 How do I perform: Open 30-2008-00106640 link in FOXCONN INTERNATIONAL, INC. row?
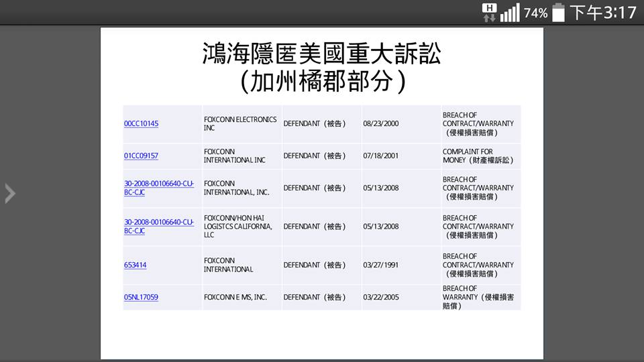159,188
